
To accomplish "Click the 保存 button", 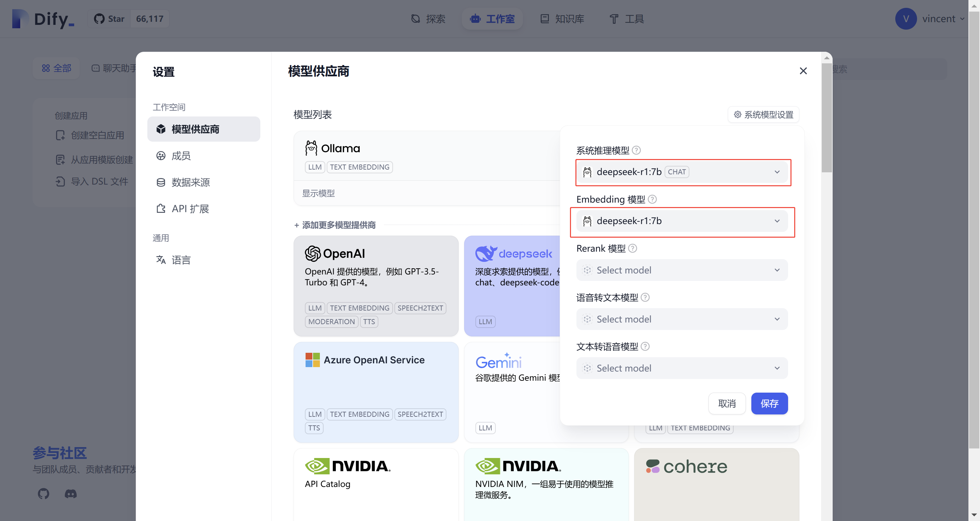I will click(769, 403).
